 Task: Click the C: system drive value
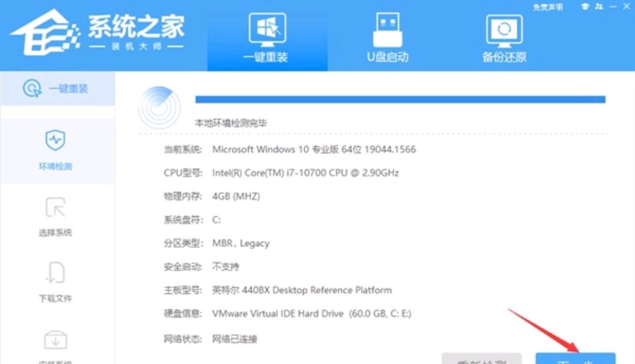click(x=217, y=219)
